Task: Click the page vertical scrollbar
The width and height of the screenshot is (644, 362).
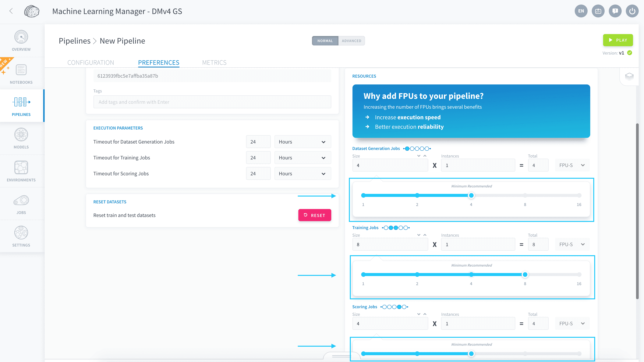Action: click(x=637, y=211)
